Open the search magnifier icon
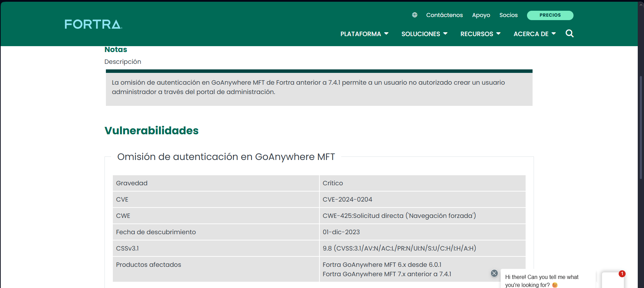Viewport: 644px width, 288px height. [x=569, y=33]
